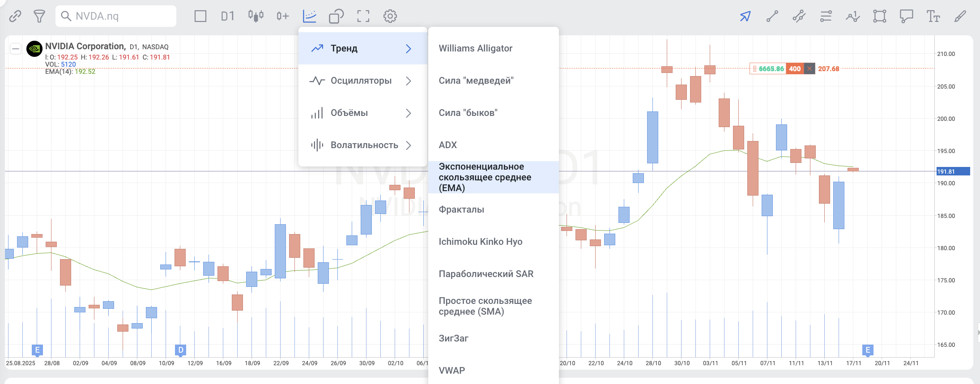
Task: Select the channel lines drawing tool
Action: [x=799, y=17]
